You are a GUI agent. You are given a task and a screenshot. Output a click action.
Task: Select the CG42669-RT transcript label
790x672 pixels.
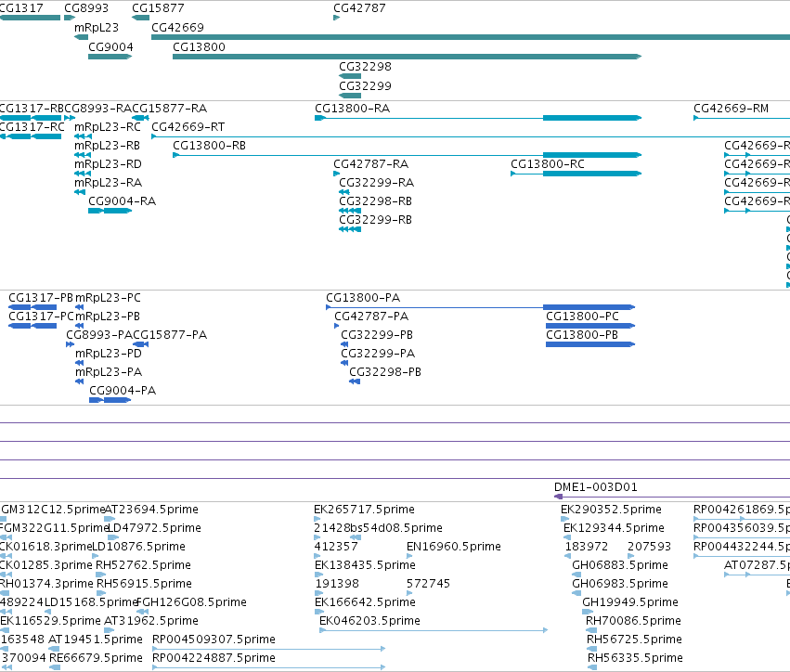[188, 127]
